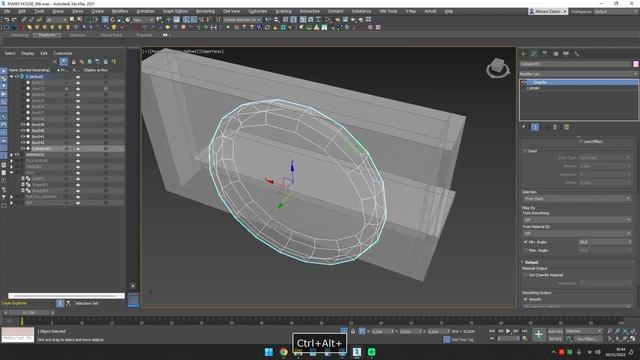Click the Auto Key button
The height and width of the screenshot is (360, 640).
pos(555,331)
